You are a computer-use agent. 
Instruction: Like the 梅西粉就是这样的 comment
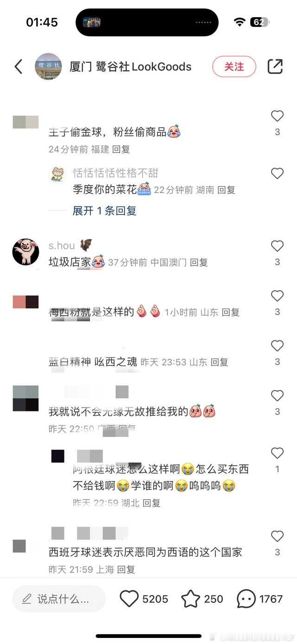point(277,296)
